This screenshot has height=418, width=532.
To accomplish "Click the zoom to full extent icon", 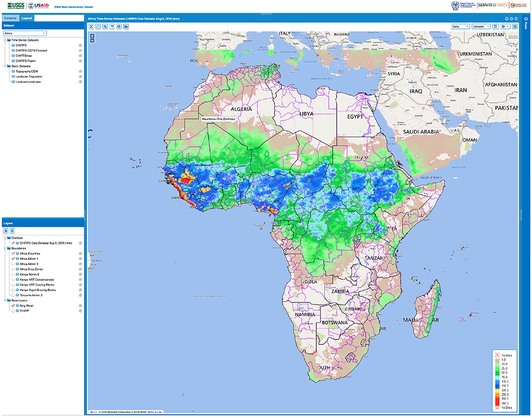I will pos(91,27).
